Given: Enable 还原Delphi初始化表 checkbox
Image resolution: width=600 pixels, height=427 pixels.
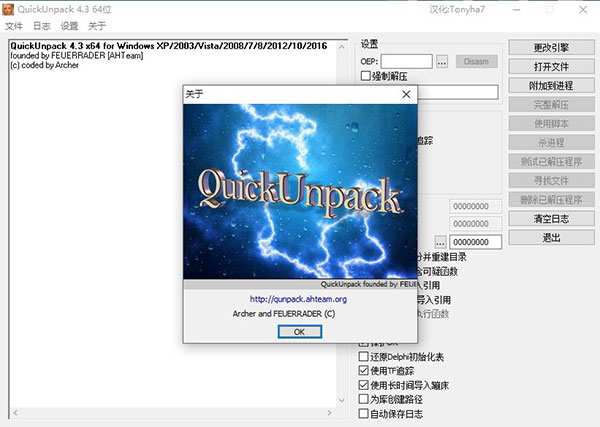Looking at the screenshot, I should [364, 357].
